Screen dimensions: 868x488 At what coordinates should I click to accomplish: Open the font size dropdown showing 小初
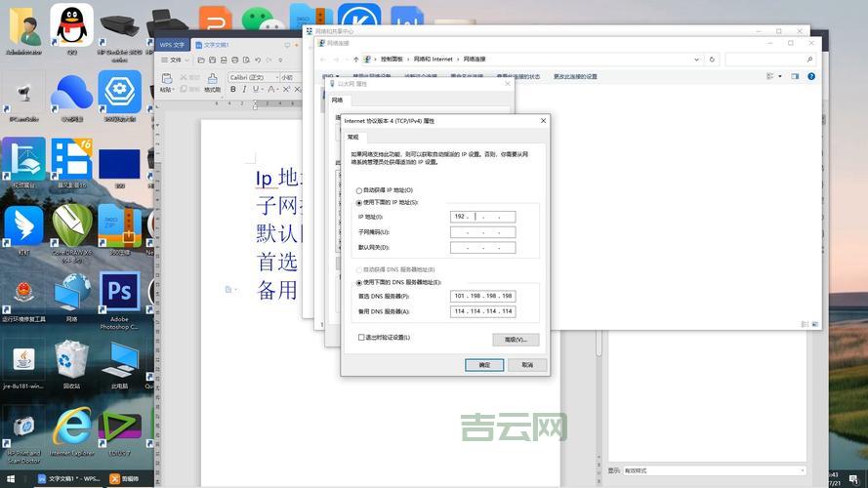click(x=291, y=77)
